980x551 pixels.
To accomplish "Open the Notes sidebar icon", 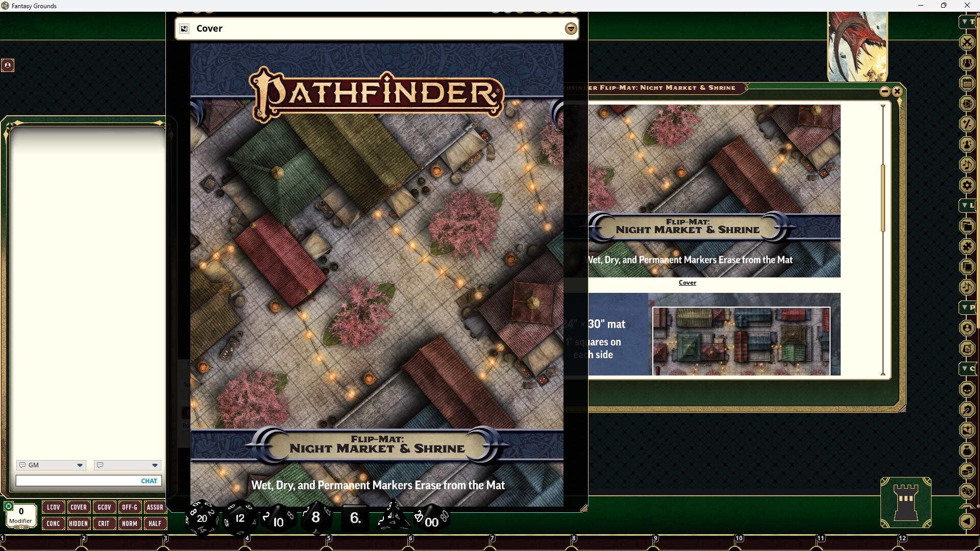I will 967,348.
